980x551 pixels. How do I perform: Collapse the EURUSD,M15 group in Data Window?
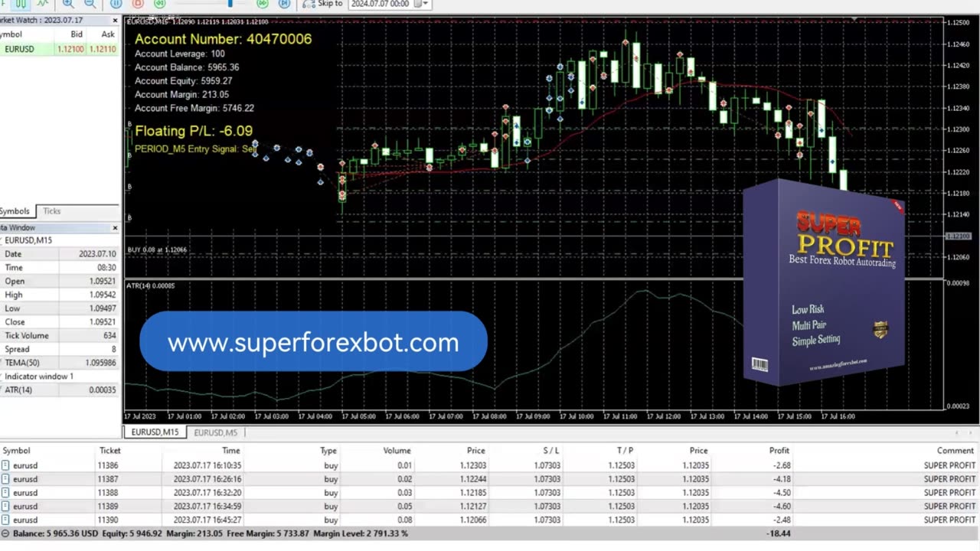2,240
